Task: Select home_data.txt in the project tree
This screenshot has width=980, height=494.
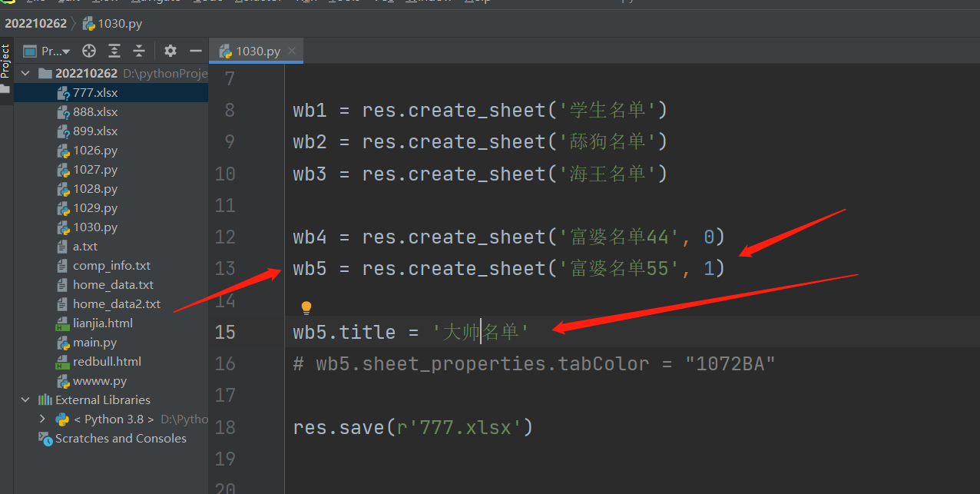Action: click(113, 284)
